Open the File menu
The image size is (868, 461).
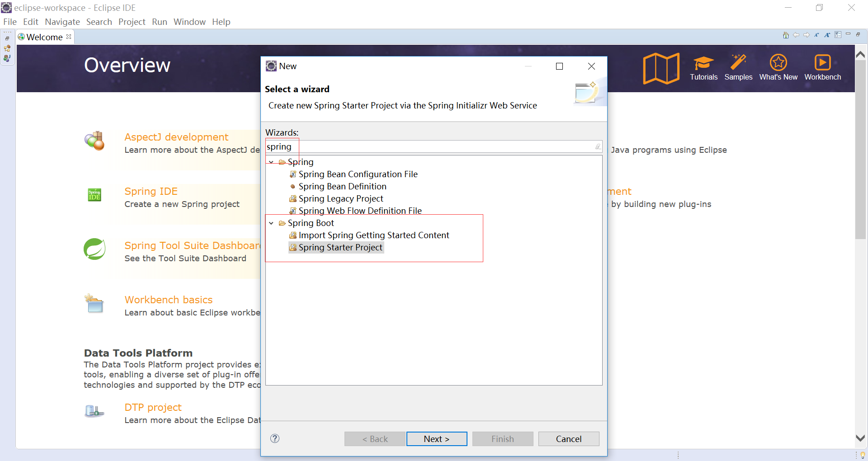point(10,22)
